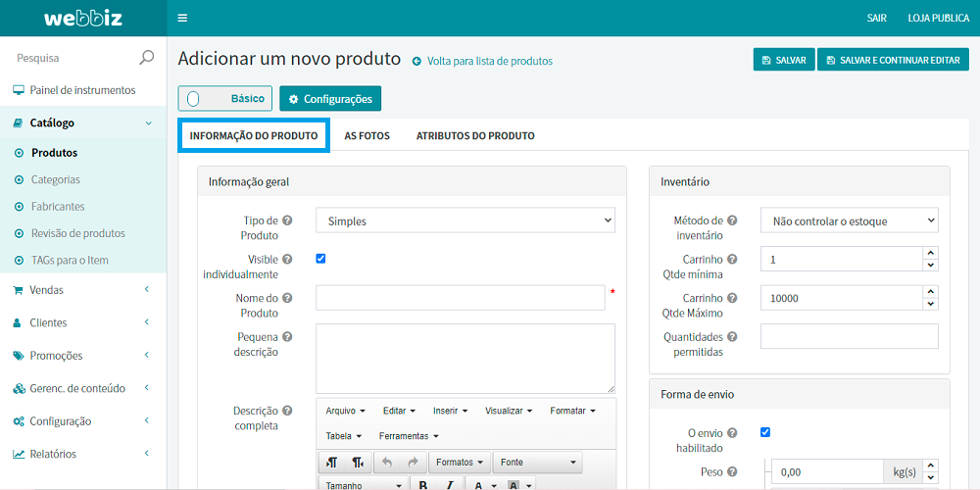Follow the Volta para lista de produtos link
The width and height of the screenshot is (980, 490).
pyautogui.click(x=489, y=61)
